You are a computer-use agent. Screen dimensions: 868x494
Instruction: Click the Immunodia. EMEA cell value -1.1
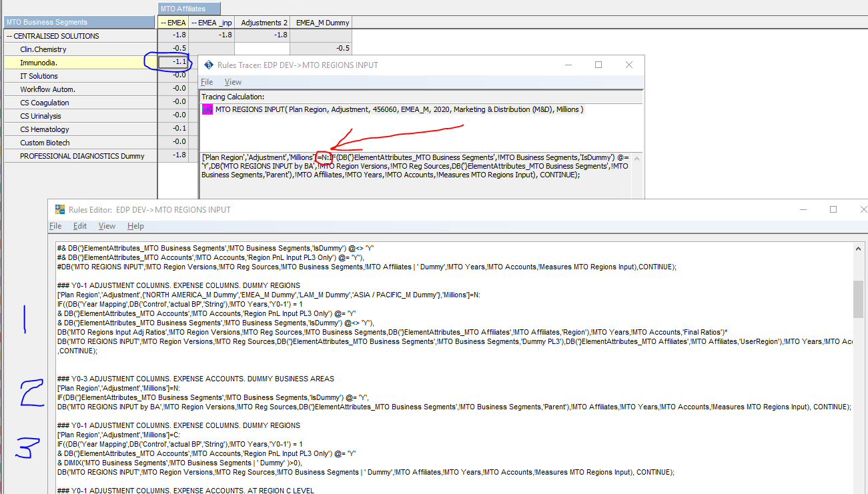coord(173,63)
